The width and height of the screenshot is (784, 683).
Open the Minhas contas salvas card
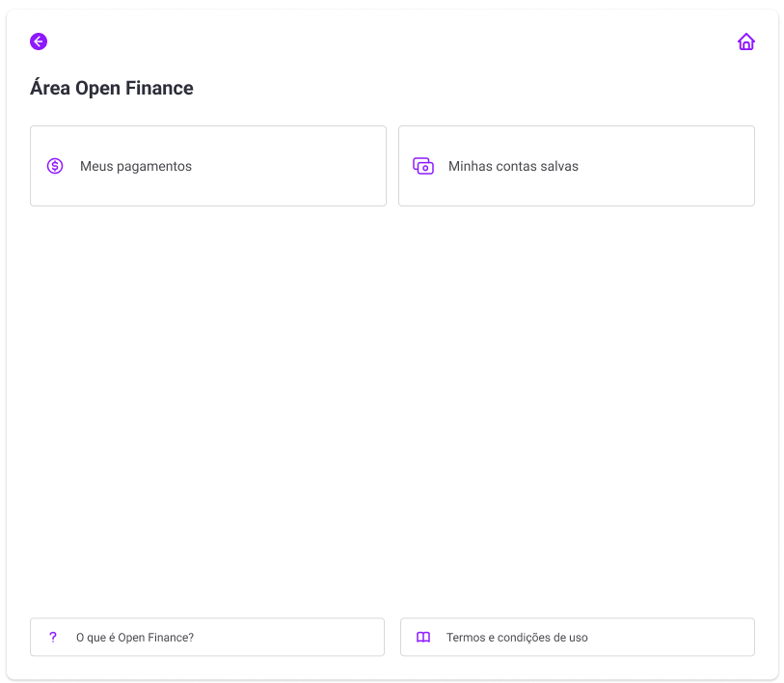pos(577,166)
